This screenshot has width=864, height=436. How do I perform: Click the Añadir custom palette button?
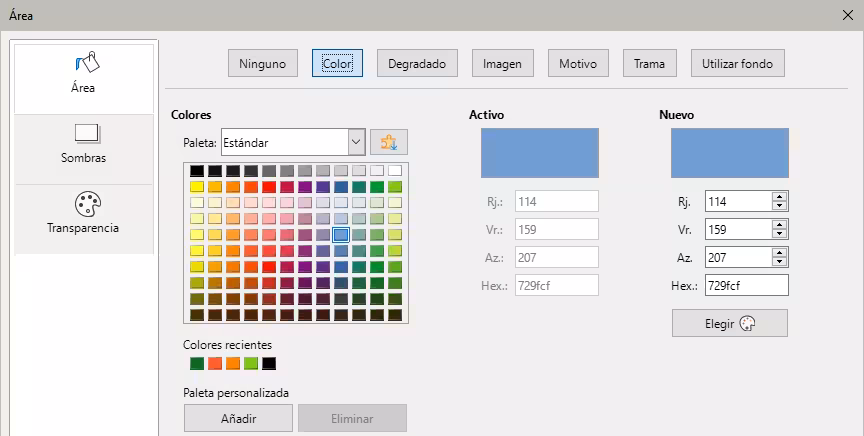[239, 418]
